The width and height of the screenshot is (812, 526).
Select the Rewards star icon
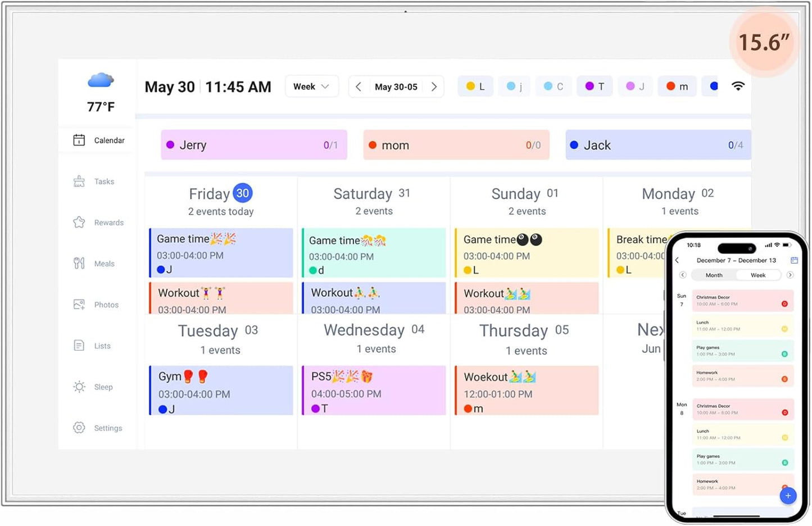point(79,222)
